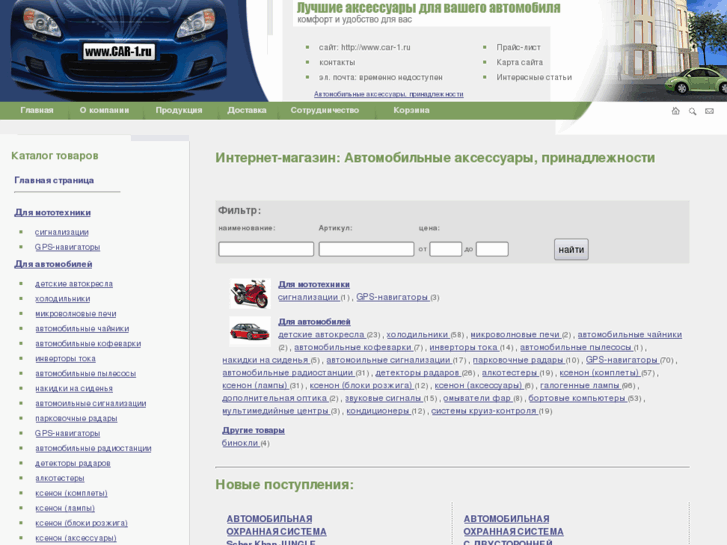The width and height of the screenshot is (727, 545).
Task: Open the motorcycle category thumbnail
Action: (250, 293)
